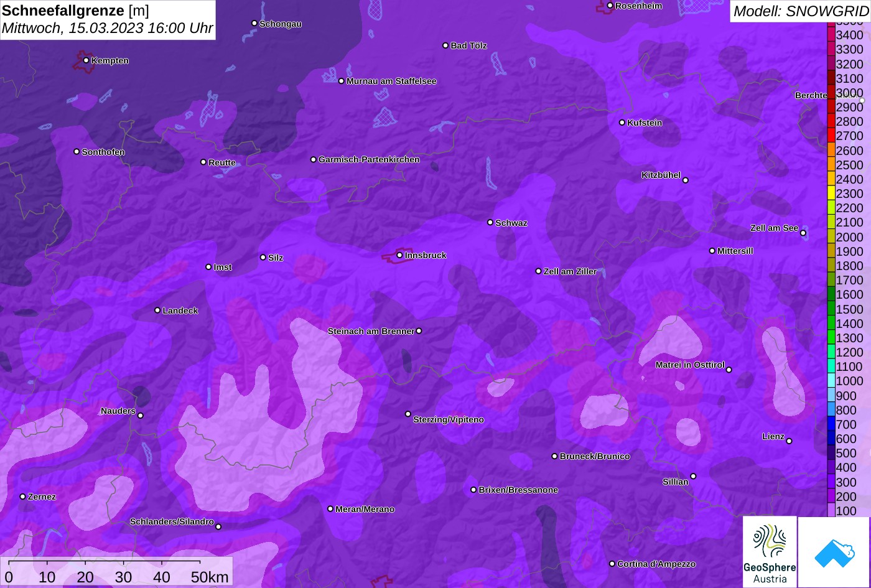The image size is (871, 588).
Task: Click the Rosenheim city marker dot
Action: tap(610, 6)
